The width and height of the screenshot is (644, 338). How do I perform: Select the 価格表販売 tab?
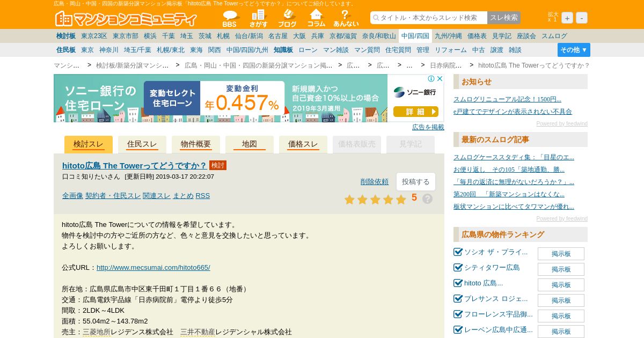pyautogui.click(x=357, y=144)
